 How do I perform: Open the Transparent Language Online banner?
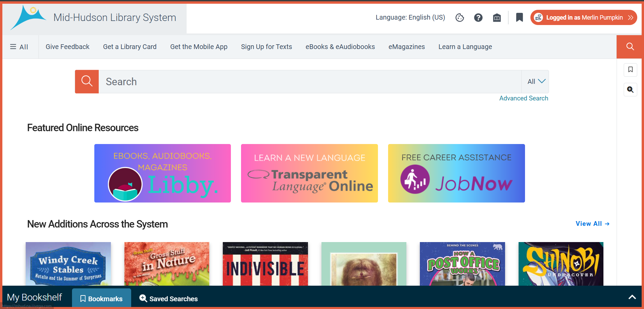309,173
